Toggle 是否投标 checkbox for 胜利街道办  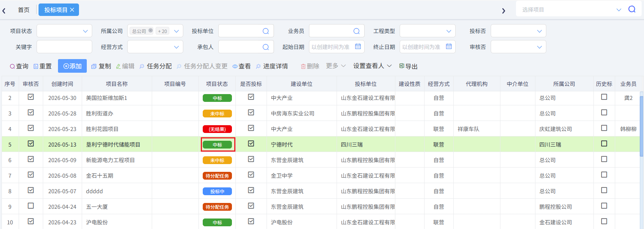tap(251, 113)
